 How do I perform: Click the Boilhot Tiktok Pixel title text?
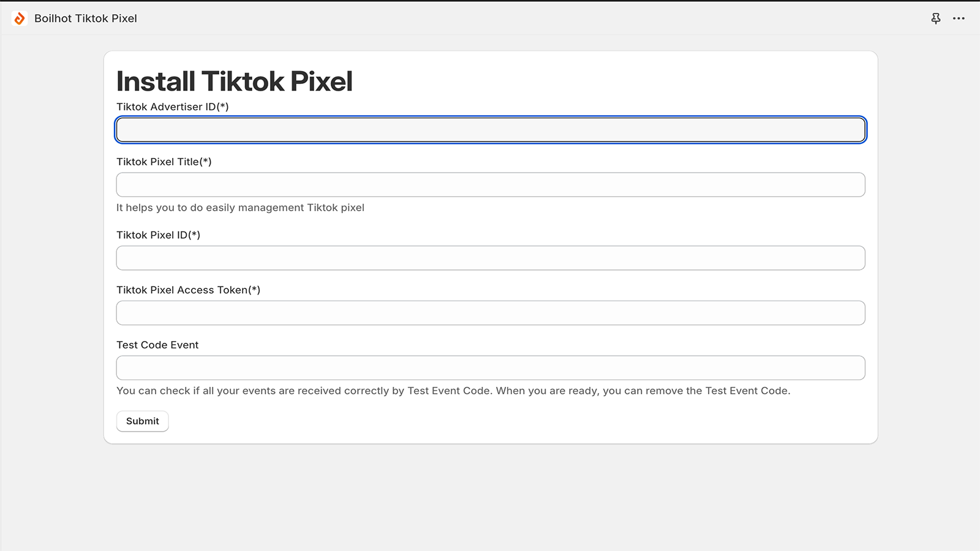point(86,18)
